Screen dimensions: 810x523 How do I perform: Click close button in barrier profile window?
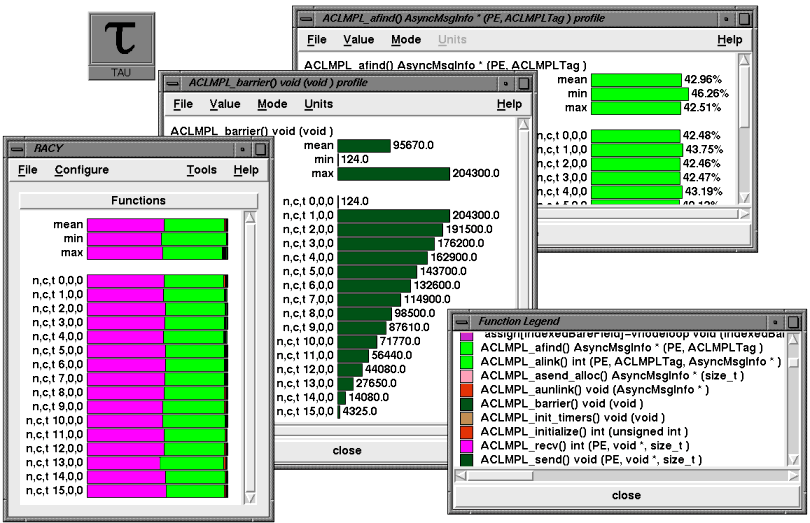[x=347, y=450]
